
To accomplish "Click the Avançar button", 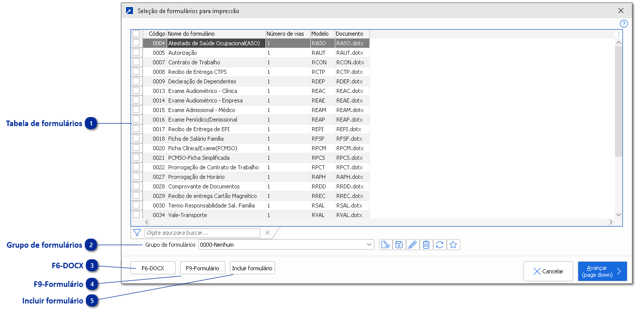I will pos(602,271).
